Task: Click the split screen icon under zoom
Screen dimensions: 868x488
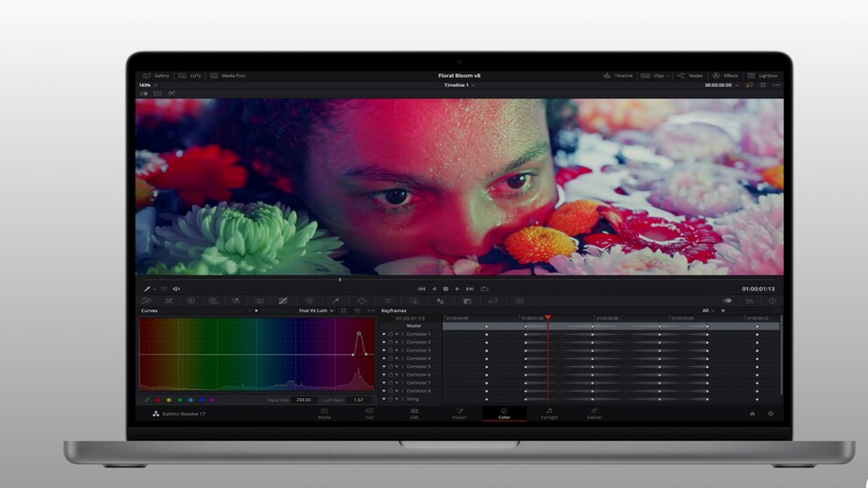Action: coord(157,93)
